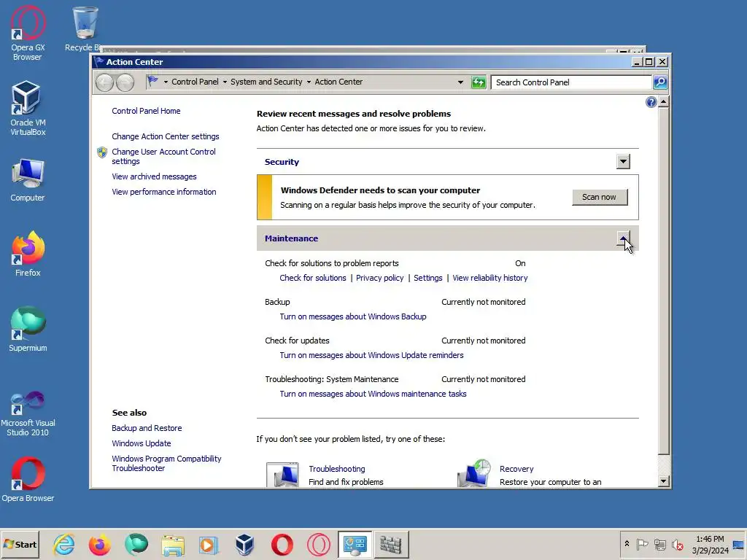Turn on messages about Windows Backup
The width and height of the screenshot is (747, 560).
[352, 316]
